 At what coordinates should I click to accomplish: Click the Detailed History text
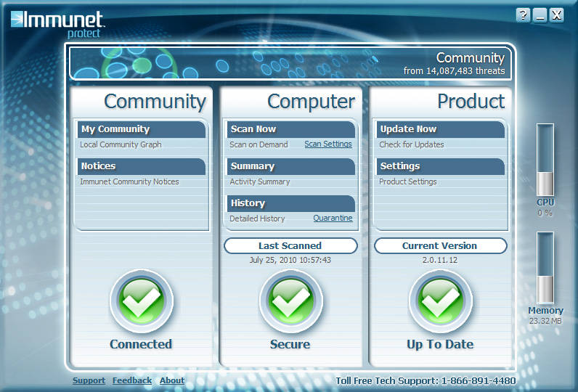(257, 219)
